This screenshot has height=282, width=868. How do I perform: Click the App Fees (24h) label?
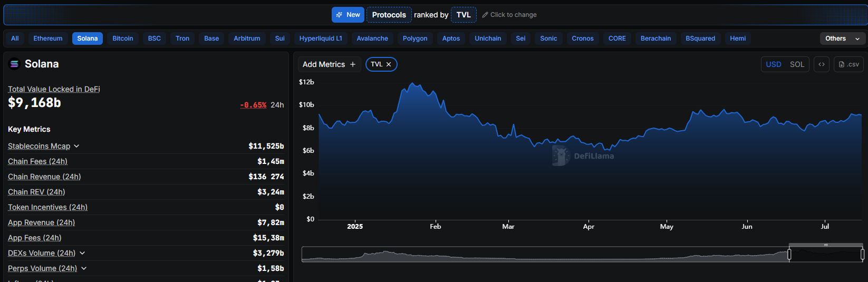pos(34,238)
